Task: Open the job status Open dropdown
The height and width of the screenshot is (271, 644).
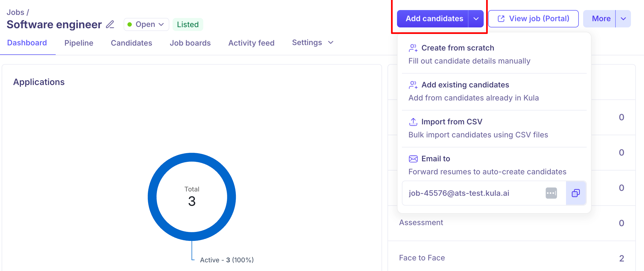Action: tap(146, 24)
